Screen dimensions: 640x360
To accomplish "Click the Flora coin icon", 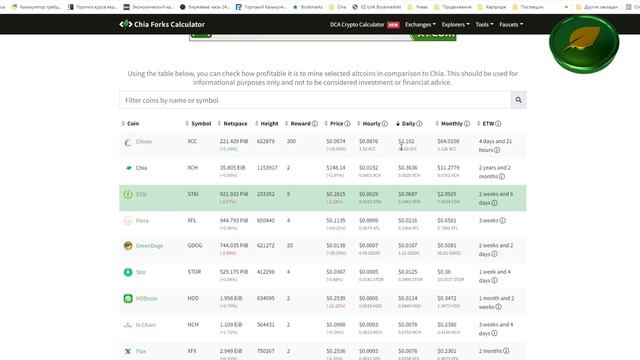I will tap(128, 221).
